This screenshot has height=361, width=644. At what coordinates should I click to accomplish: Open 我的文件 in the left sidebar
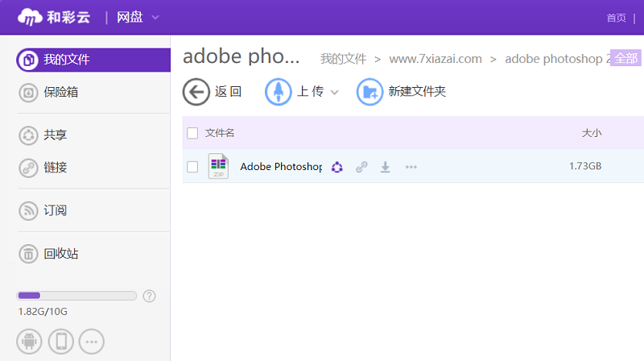(66, 60)
